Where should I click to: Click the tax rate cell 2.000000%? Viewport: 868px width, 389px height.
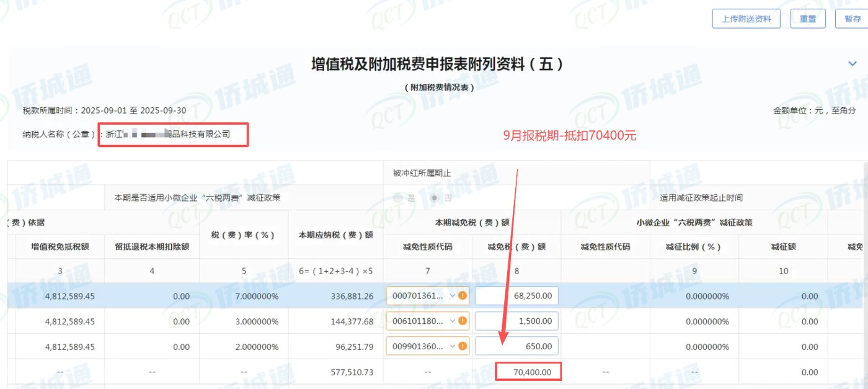tap(257, 347)
